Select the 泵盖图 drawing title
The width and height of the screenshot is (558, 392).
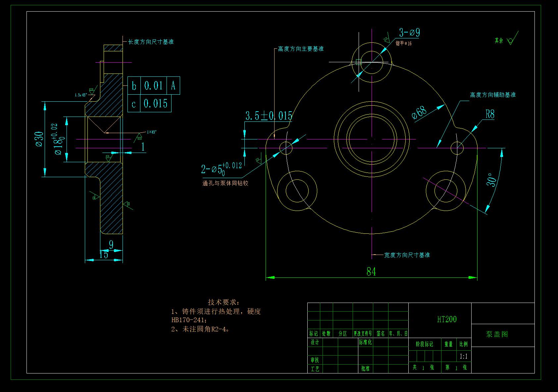[x=497, y=334]
